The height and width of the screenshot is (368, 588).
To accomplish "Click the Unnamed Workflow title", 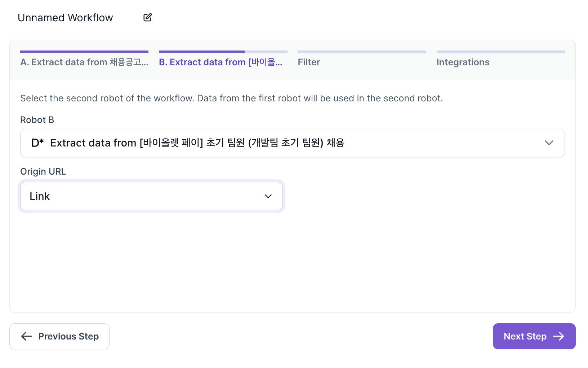I will coord(65,18).
